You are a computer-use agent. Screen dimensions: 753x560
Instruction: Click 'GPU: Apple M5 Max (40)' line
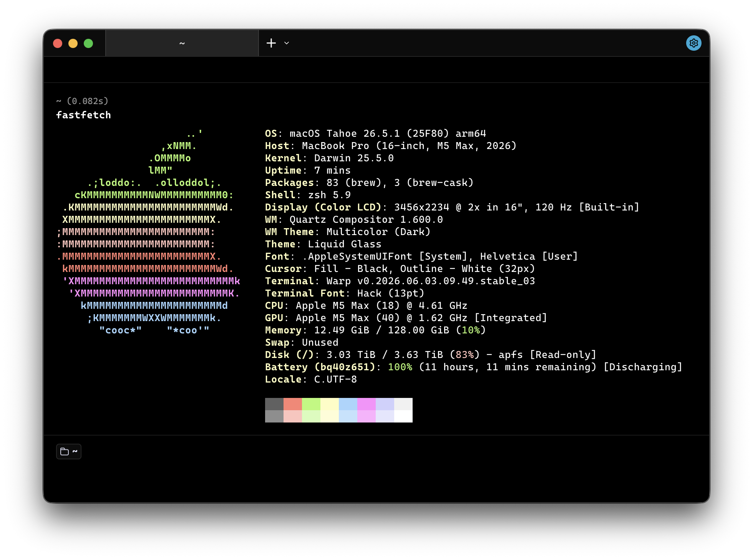click(406, 318)
